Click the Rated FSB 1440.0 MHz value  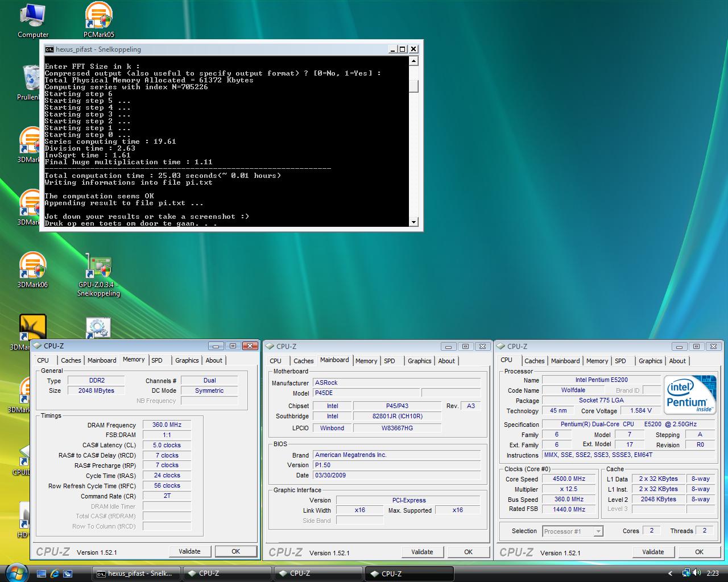pyautogui.click(x=569, y=509)
